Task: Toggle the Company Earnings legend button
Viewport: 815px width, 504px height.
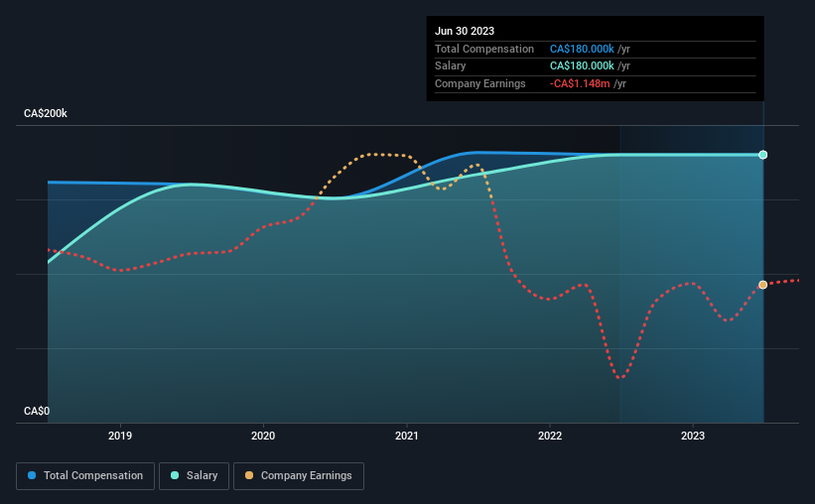Action: point(299,476)
